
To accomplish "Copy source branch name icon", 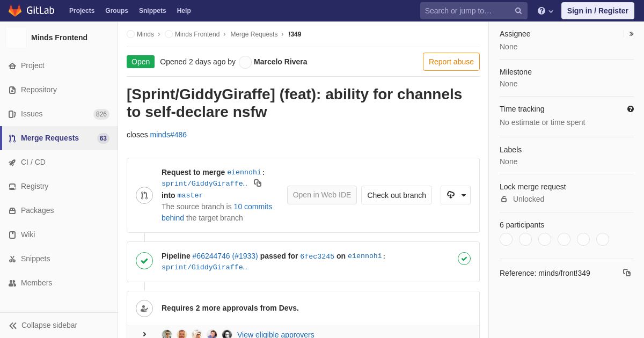I will tap(258, 183).
